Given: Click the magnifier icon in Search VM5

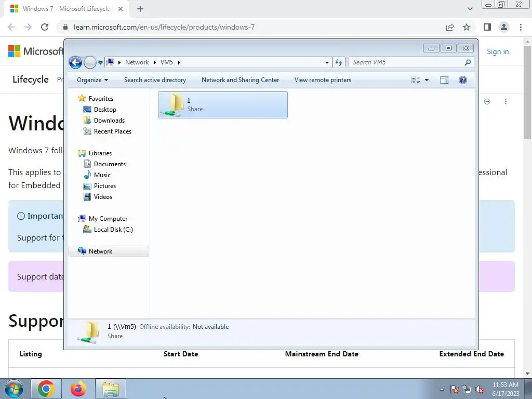Looking at the screenshot, I should point(468,62).
